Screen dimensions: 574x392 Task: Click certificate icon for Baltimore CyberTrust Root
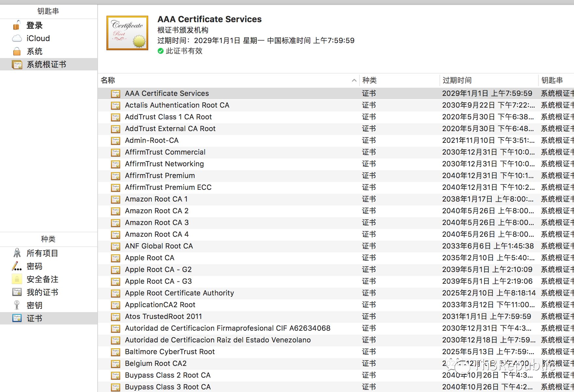pos(116,352)
